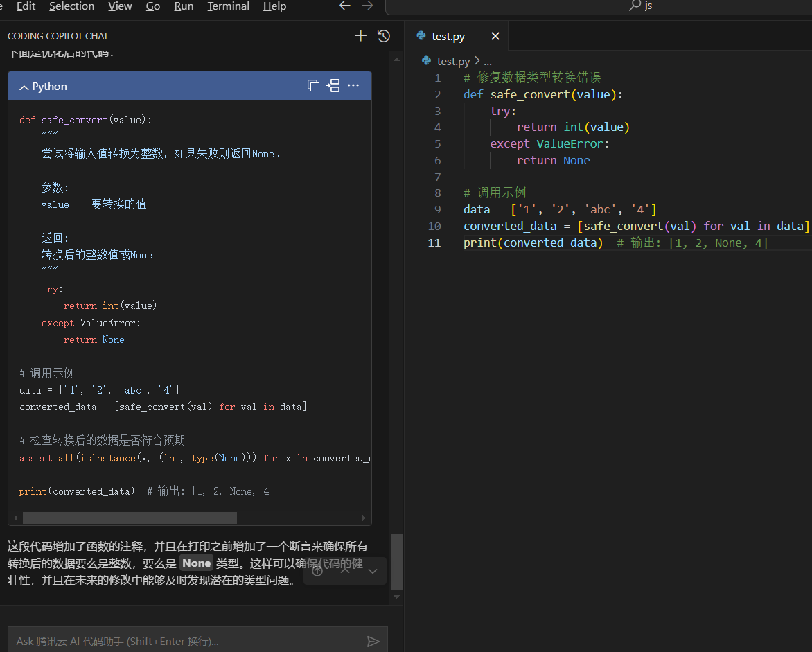Click the CODING COPILOT CHAT panel title
Viewport: 812px width, 652px height.
point(58,36)
